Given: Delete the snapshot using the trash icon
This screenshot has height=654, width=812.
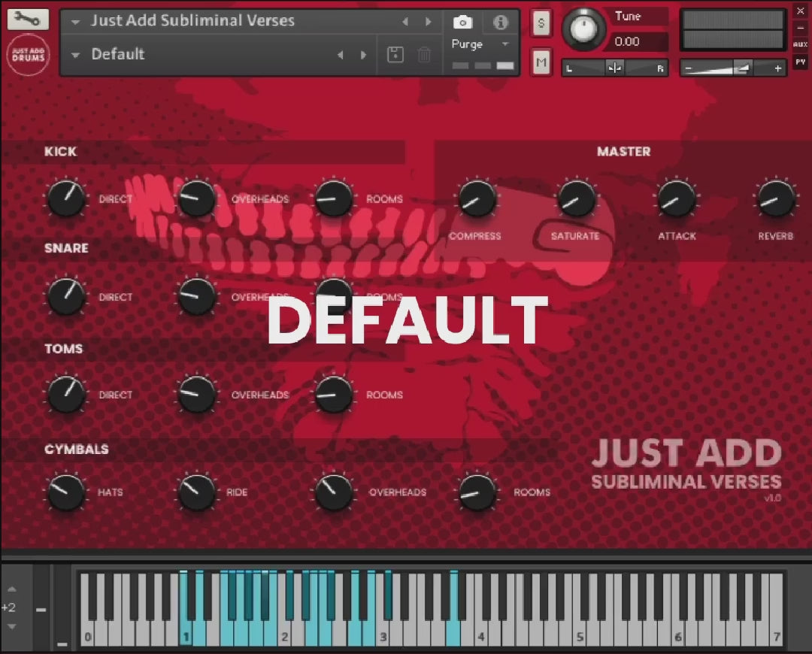Looking at the screenshot, I should (x=424, y=54).
